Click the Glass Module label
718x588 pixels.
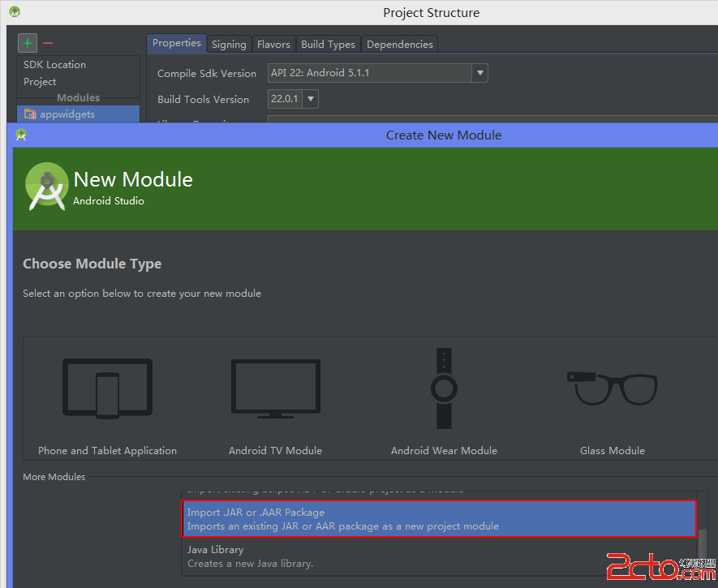pyautogui.click(x=613, y=451)
